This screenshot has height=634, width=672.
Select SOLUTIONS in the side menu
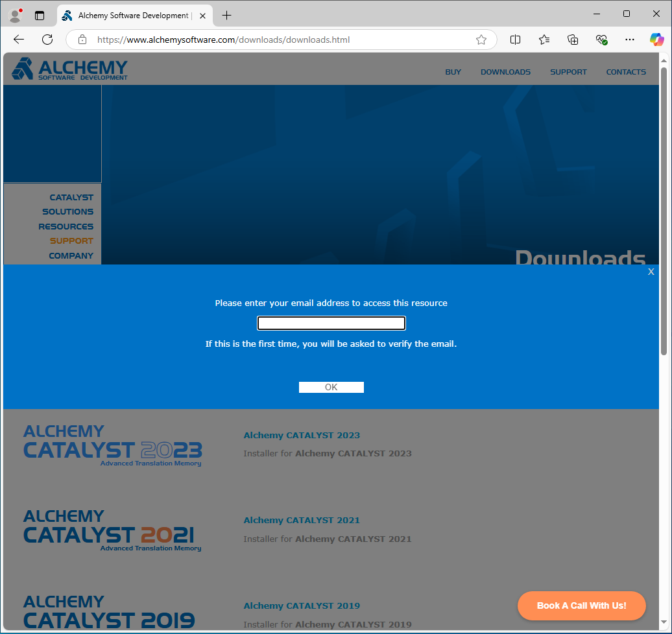(x=67, y=211)
